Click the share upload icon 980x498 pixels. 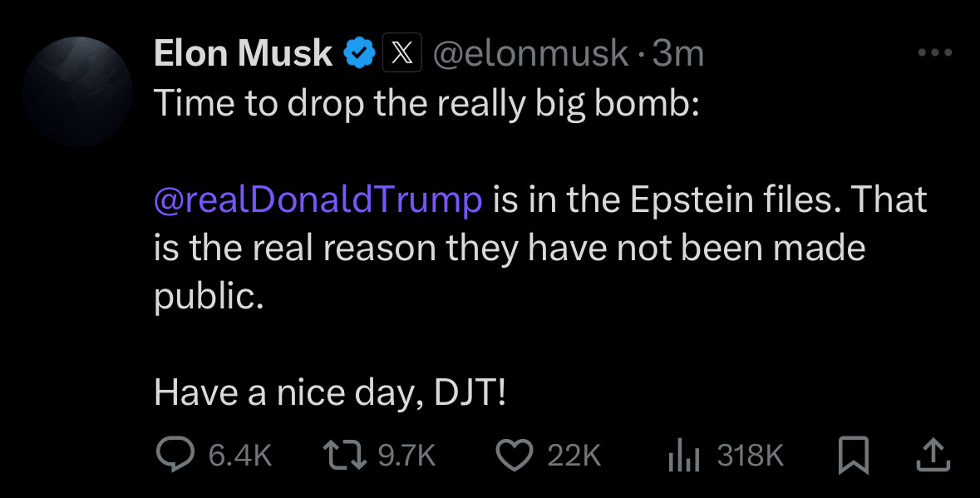931,455
